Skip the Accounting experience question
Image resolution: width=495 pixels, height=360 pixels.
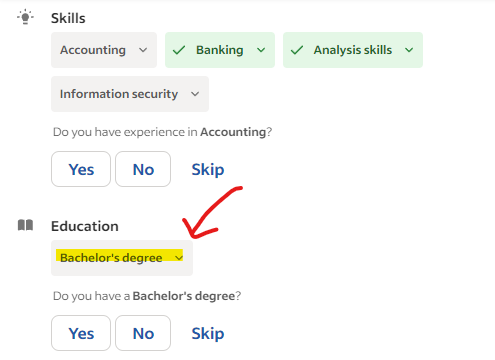tap(208, 169)
